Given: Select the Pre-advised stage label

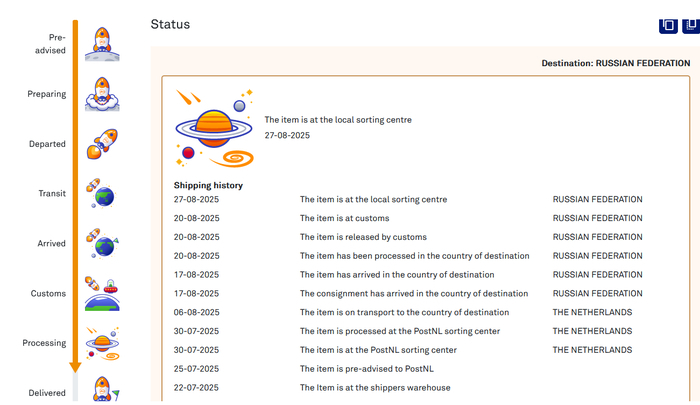Looking at the screenshot, I should 48,43.
